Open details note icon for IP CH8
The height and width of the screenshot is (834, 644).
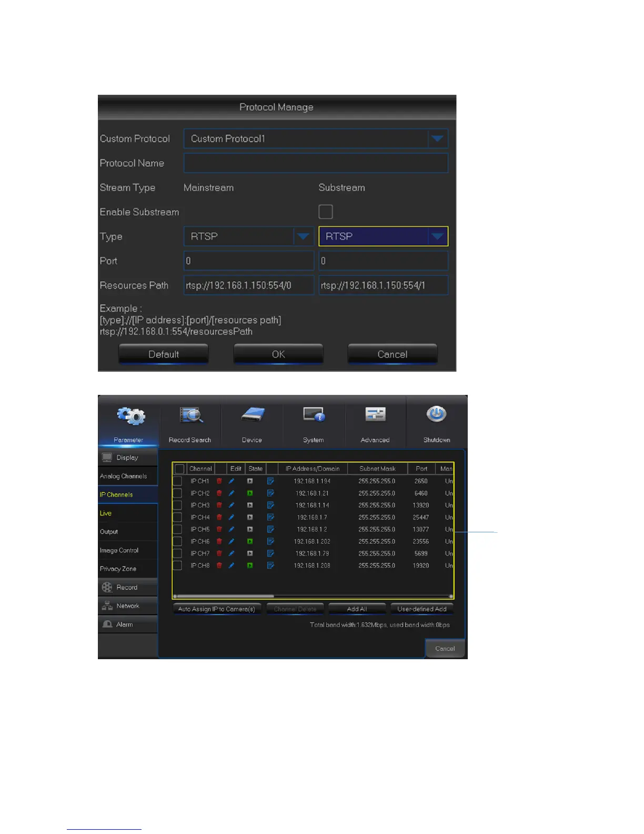(270, 565)
